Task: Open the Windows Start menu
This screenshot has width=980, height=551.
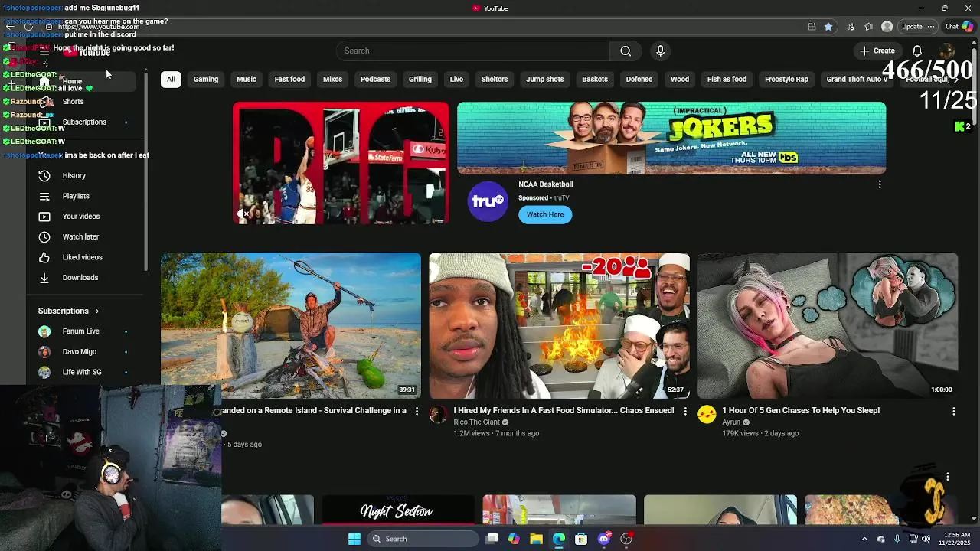Action: pos(354,539)
